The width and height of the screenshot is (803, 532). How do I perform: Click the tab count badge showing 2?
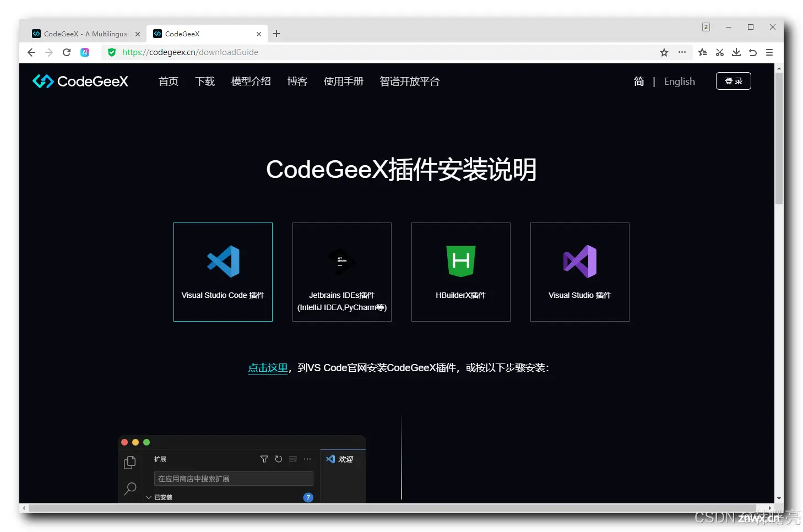coord(706,27)
